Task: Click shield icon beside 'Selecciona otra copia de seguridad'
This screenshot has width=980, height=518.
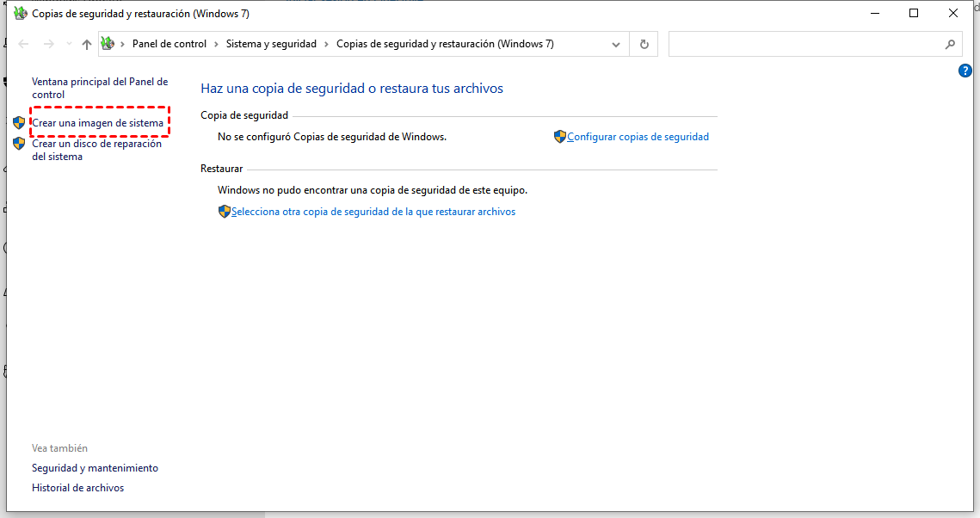Action: pyautogui.click(x=225, y=211)
